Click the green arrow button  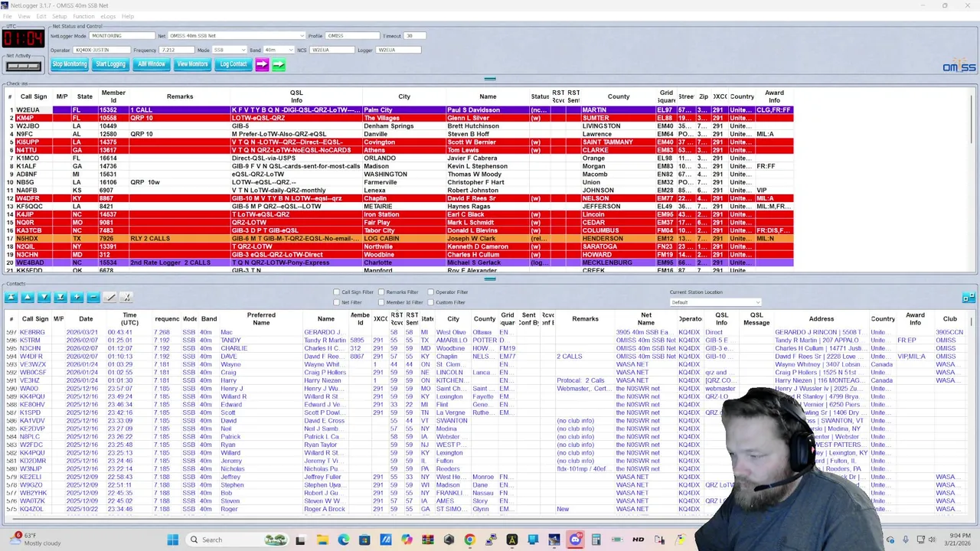pyautogui.click(x=278, y=64)
